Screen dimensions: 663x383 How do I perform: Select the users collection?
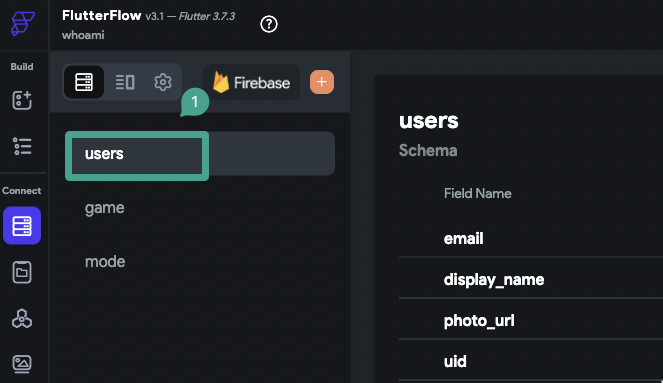[x=200, y=153]
